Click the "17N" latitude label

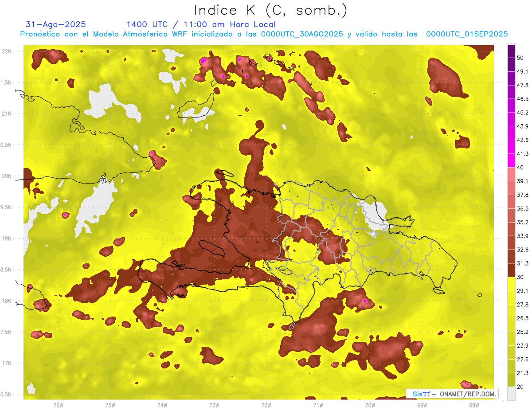[x=7, y=363]
